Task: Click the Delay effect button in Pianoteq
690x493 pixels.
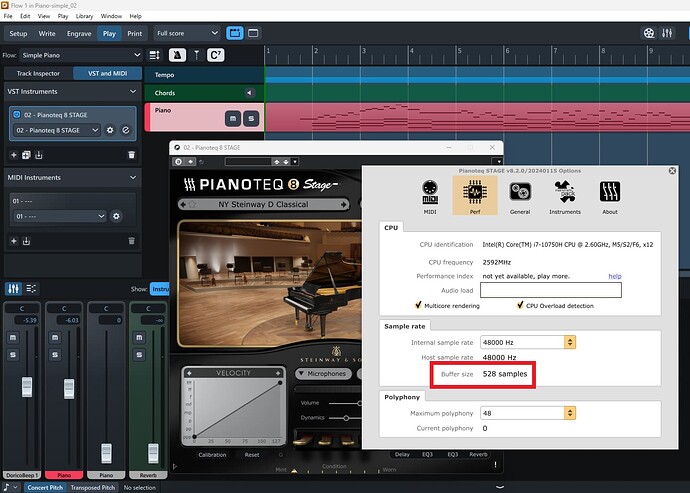Action: click(x=402, y=454)
